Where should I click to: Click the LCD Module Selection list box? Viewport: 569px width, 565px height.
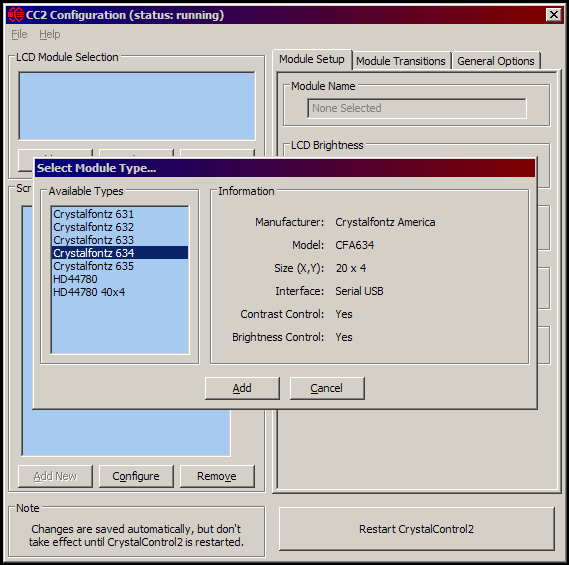tap(137, 106)
